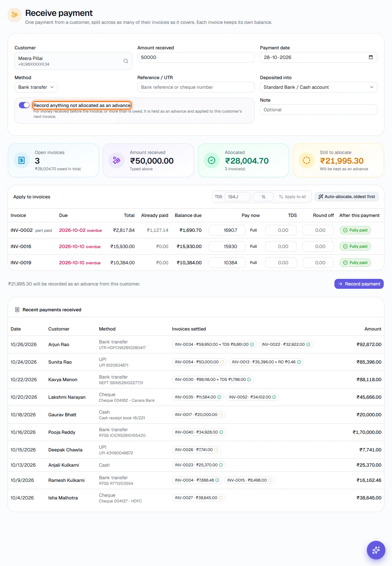The width and height of the screenshot is (392, 566).
Task: Click the INV-0013 settled invoice chip
Action: click(267, 362)
